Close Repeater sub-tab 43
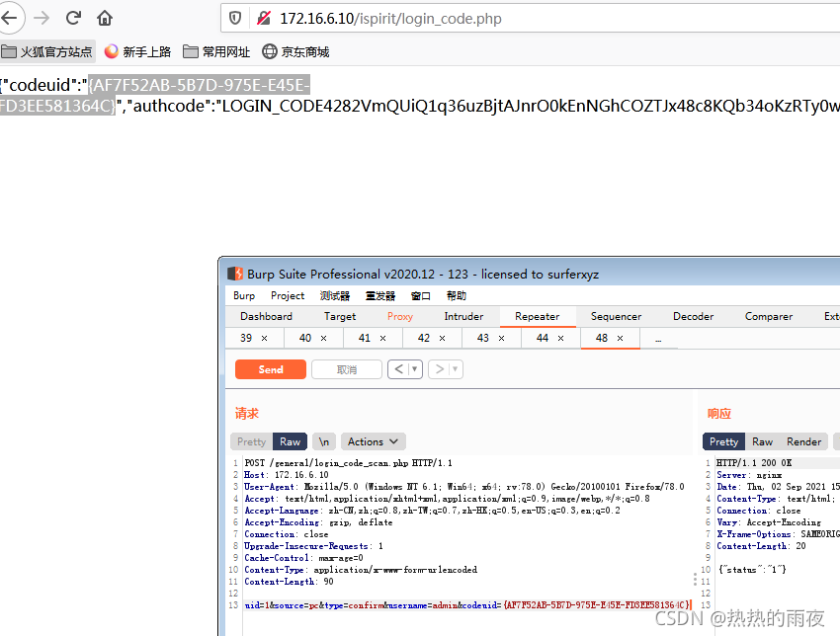This screenshot has width=840, height=636. click(501, 339)
